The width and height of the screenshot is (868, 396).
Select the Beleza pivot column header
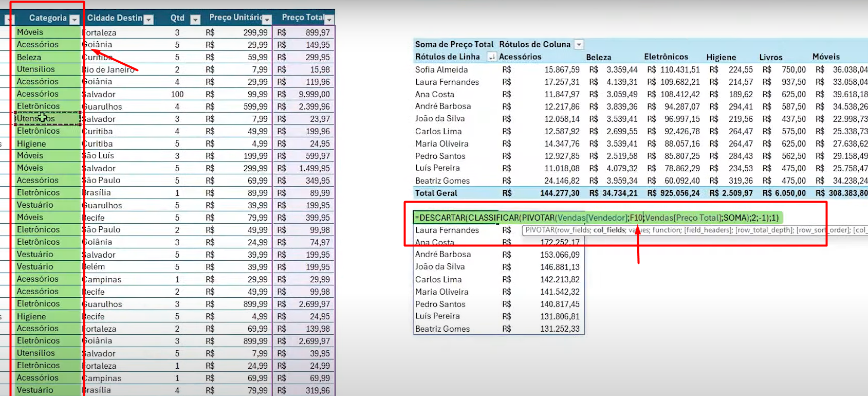pos(599,57)
